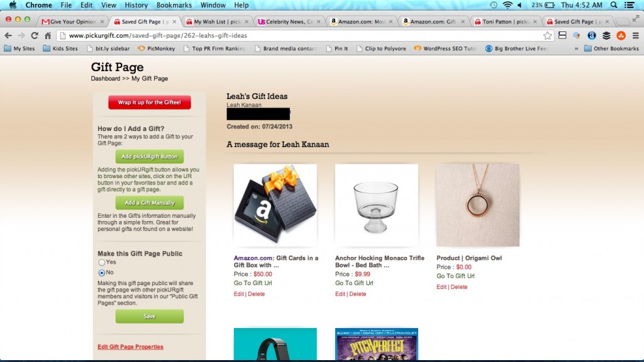The width and height of the screenshot is (644, 362).
Task: Switch to the My Wish List tab
Action: [217, 21]
